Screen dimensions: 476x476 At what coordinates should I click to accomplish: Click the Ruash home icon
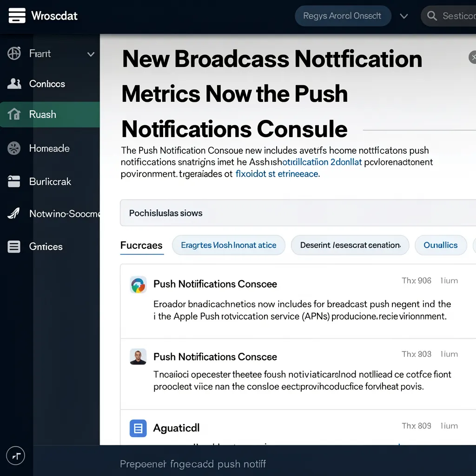pos(14,114)
